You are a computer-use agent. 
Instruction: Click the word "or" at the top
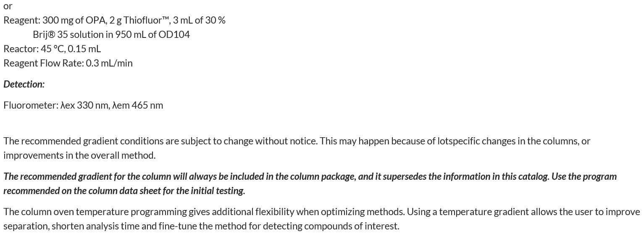(x=8, y=6)
